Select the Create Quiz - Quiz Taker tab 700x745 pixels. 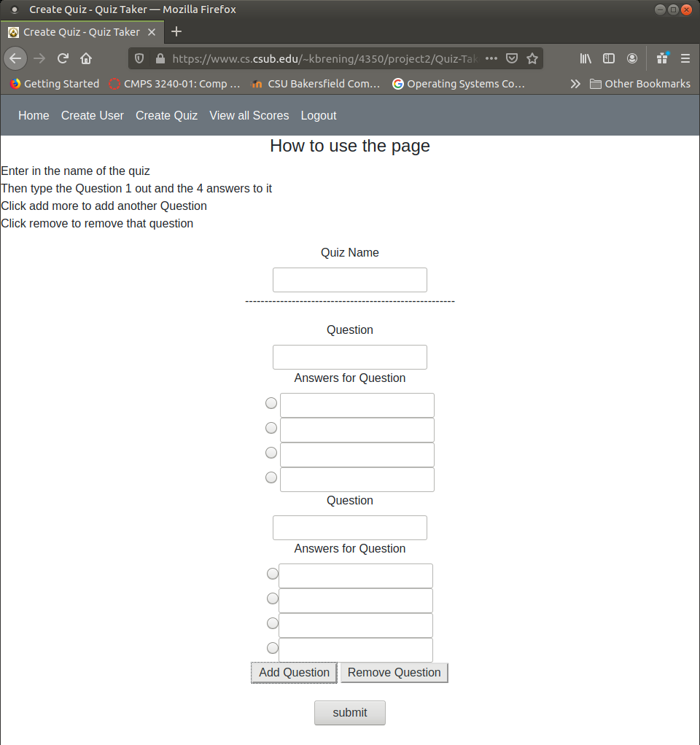point(82,32)
